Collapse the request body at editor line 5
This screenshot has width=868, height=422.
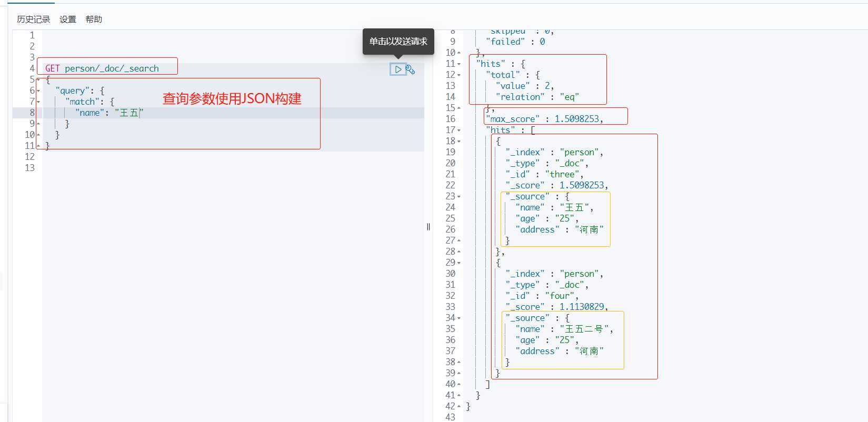(x=38, y=79)
